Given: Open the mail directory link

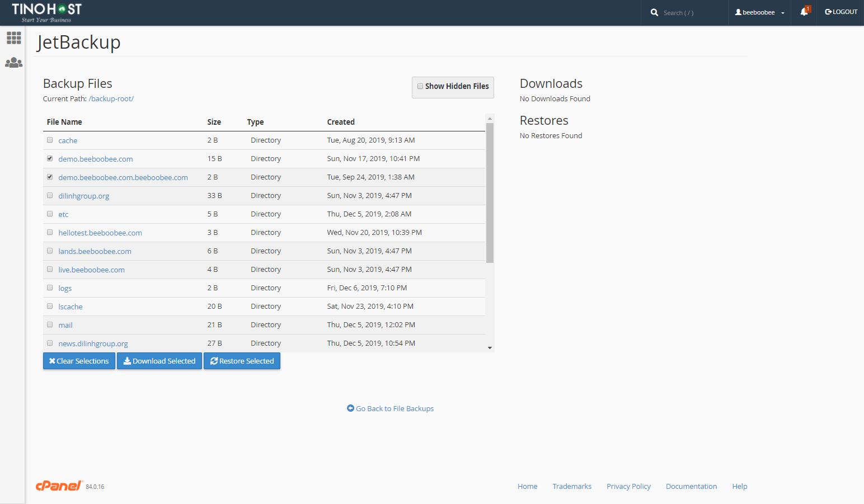Looking at the screenshot, I should pyautogui.click(x=65, y=325).
